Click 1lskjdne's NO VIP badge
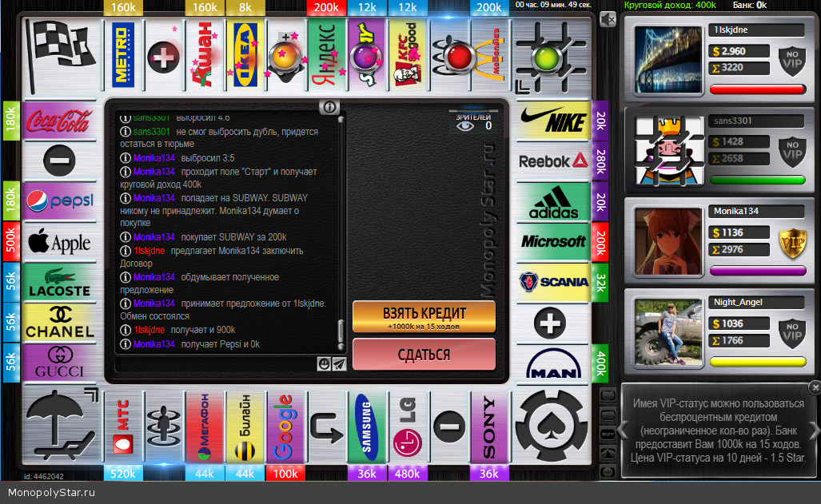 click(x=791, y=61)
